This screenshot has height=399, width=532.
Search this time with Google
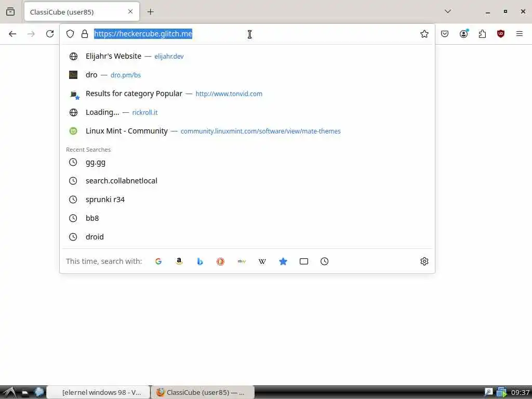[x=158, y=261]
